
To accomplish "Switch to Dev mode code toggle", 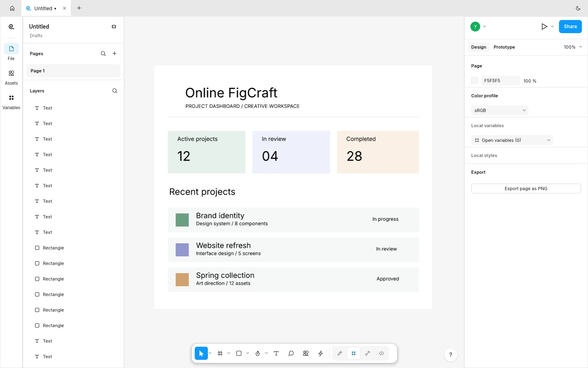I will (381, 353).
